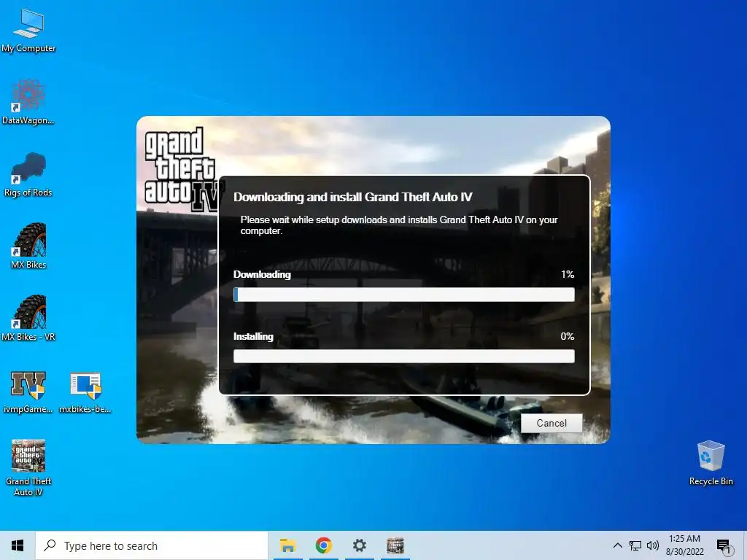Select the mxbikes-be installer icon
Viewport: 747px width, 560px height.
(x=85, y=392)
